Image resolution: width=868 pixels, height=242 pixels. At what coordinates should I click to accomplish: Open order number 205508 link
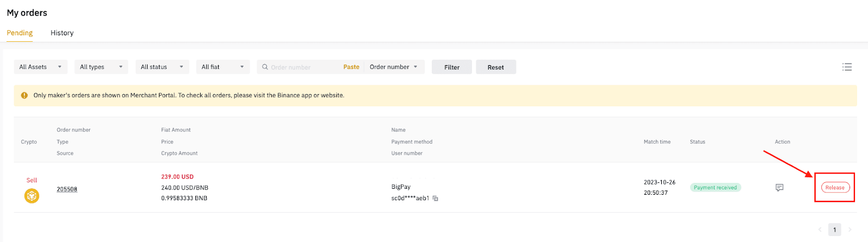[x=67, y=189]
